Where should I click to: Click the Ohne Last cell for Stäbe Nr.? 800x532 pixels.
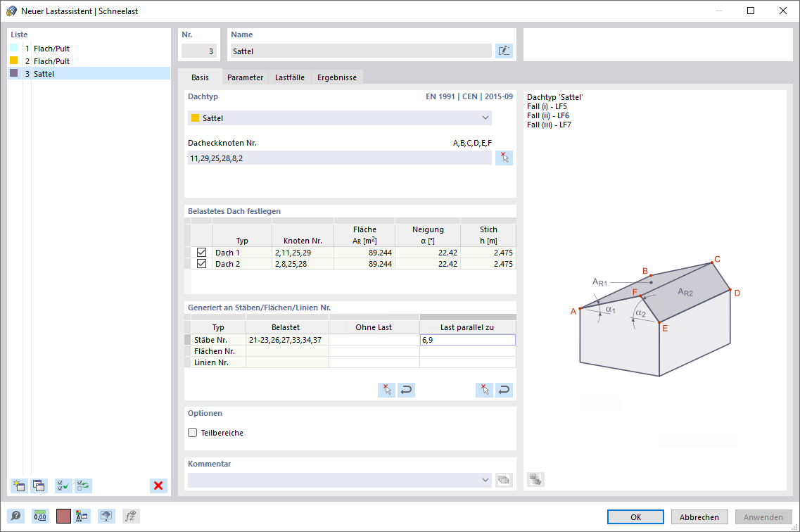click(x=374, y=340)
